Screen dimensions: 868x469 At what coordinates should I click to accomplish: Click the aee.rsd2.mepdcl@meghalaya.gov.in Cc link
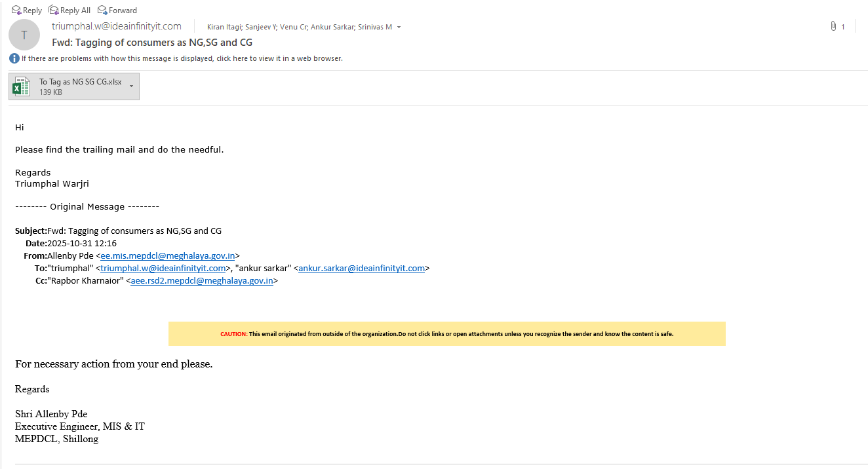point(202,281)
